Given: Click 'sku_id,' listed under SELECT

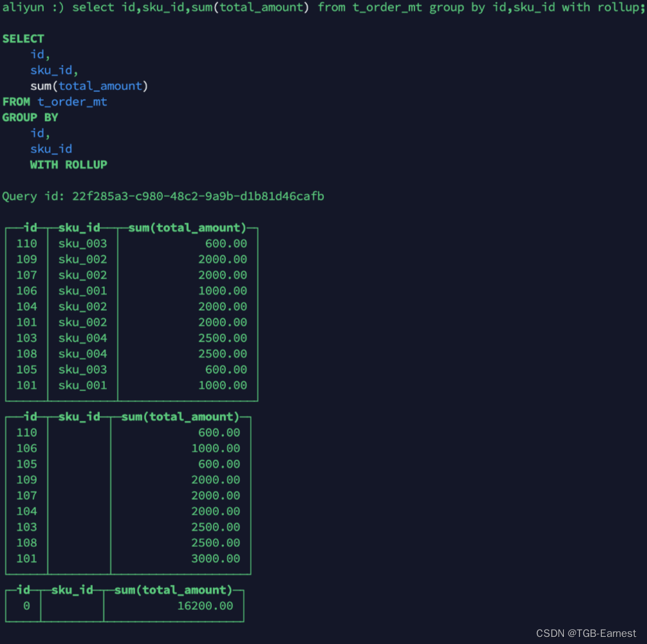Looking at the screenshot, I should pyautogui.click(x=54, y=71).
